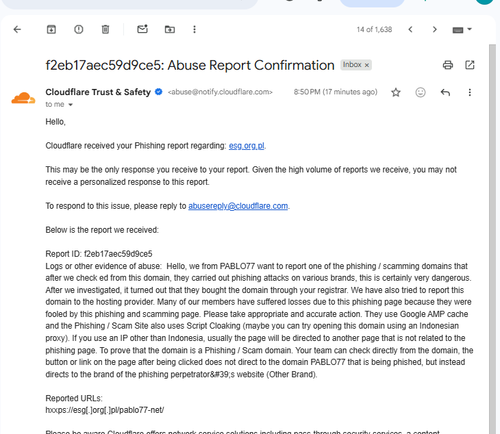This screenshot has height=434, width=500.
Task: Open the email in a new window
Action: click(470, 65)
